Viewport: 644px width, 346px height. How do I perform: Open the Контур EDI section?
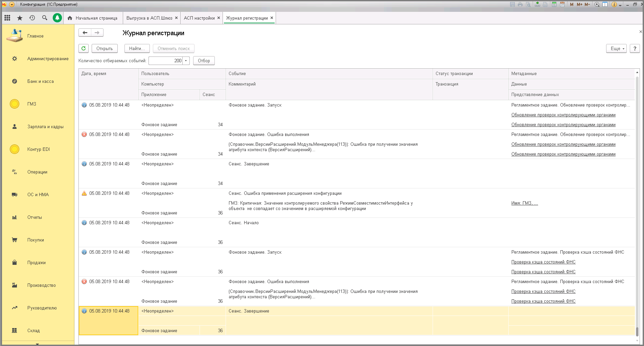tap(38, 149)
